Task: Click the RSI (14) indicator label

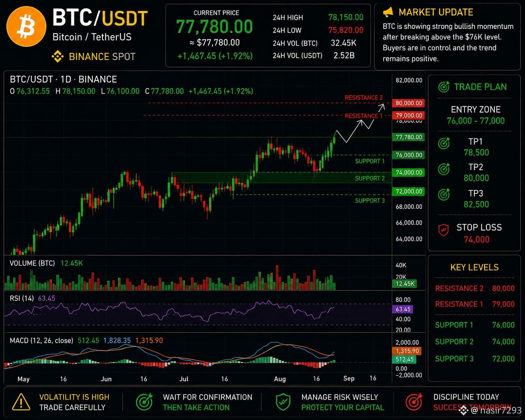Action: [22, 298]
